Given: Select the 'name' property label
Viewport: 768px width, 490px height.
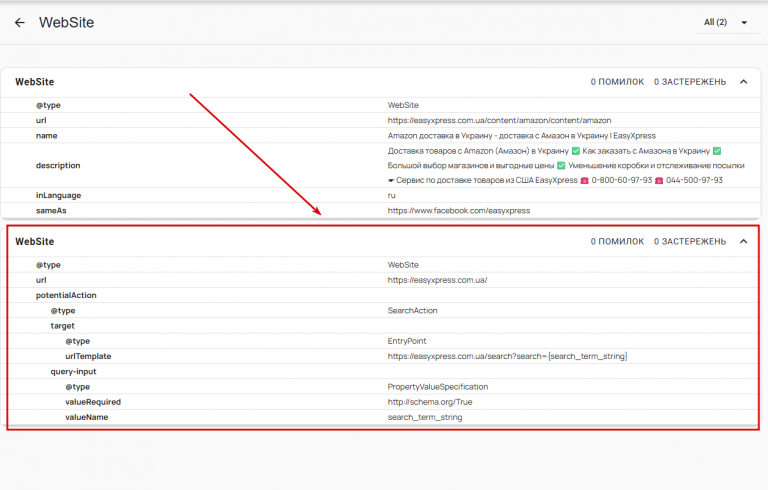Looking at the screenshot, I should pyautogui.click(x=47, y=136).
